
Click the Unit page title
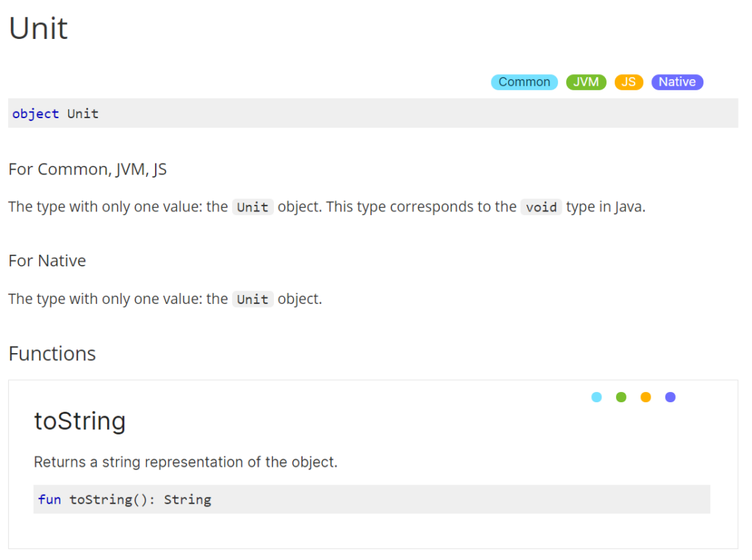point(38,29)
